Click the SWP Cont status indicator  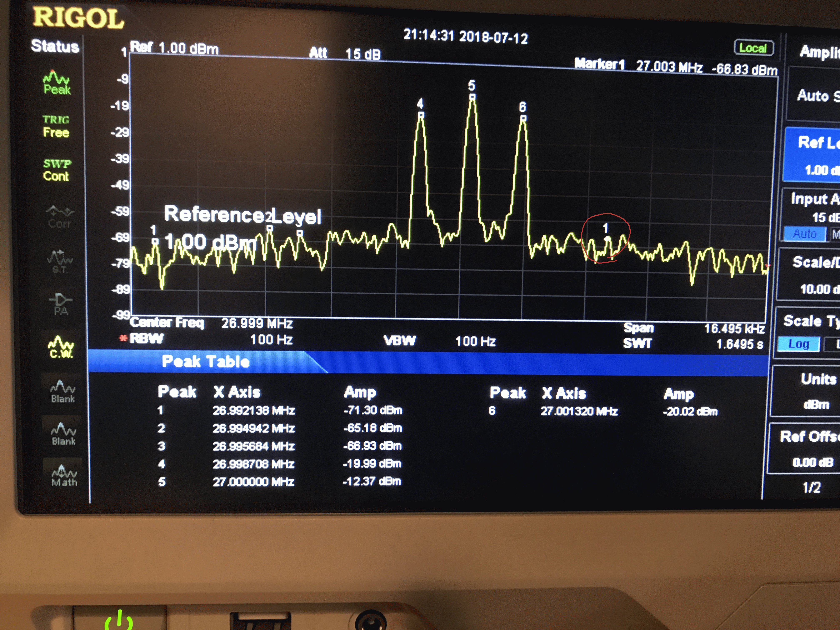point(56,170)
